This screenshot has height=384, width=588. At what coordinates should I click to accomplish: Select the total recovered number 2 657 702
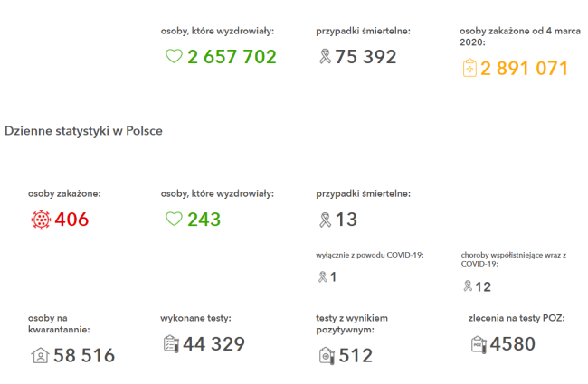tap(232, 57)
